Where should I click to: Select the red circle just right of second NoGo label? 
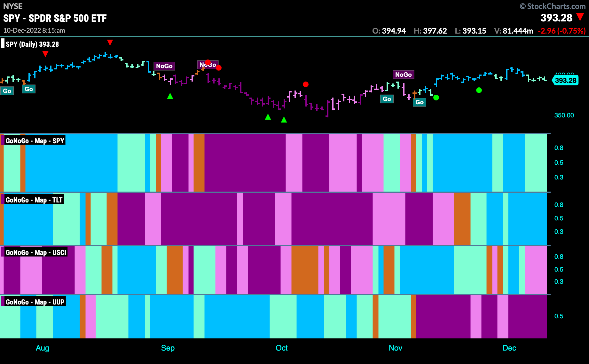219,68
